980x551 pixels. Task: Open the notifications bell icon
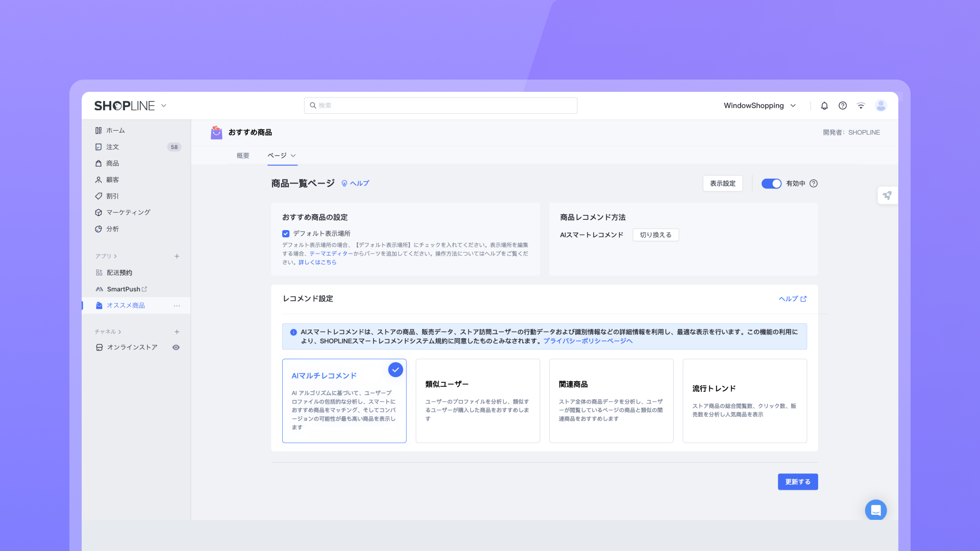coord(824,106)
